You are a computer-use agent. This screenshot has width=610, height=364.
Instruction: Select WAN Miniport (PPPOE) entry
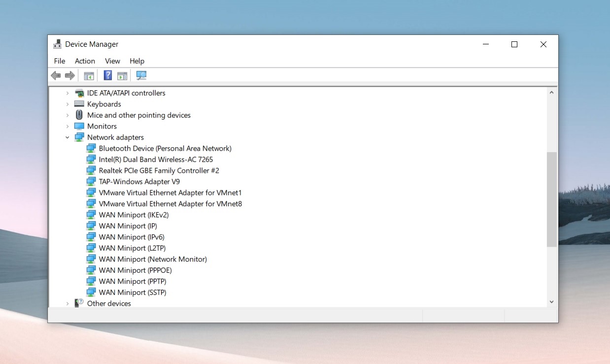[135, 270]
